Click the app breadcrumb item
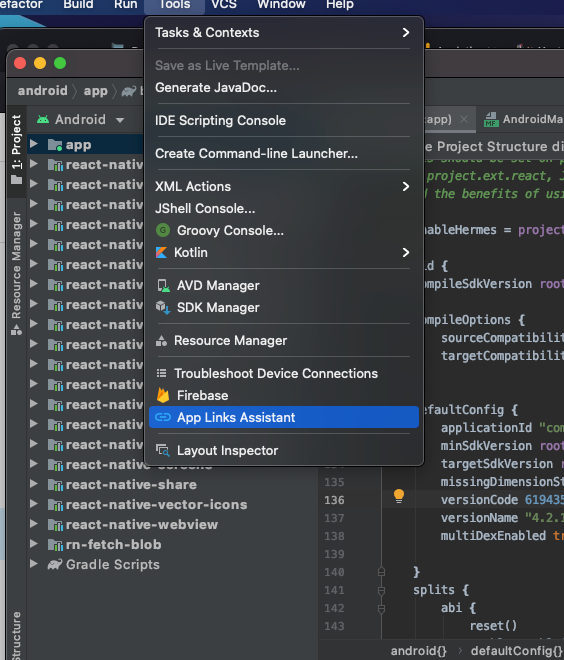 coord(96,91)
